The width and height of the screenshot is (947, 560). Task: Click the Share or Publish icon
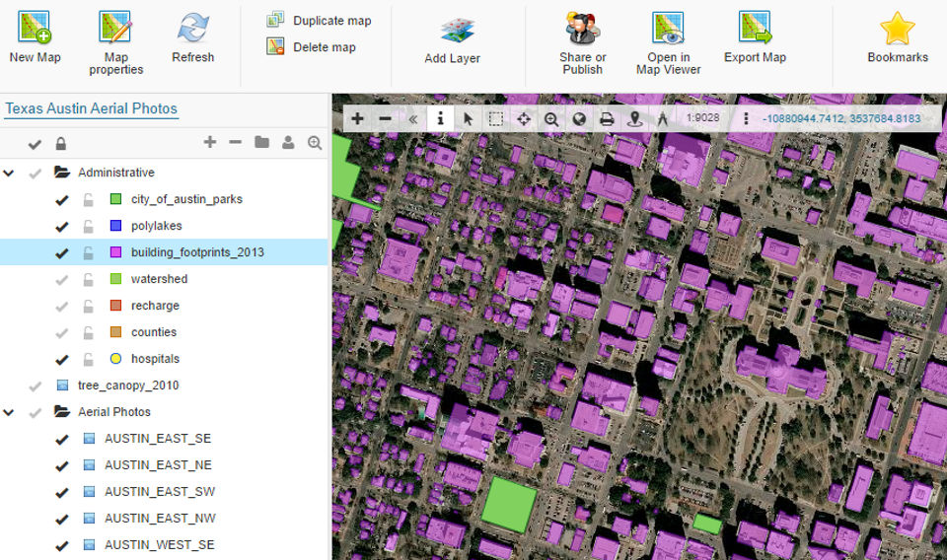point(582,29)
